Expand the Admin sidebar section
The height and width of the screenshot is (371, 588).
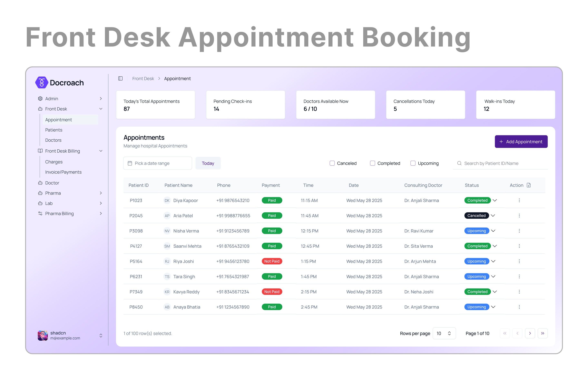(x=70, y=99)
